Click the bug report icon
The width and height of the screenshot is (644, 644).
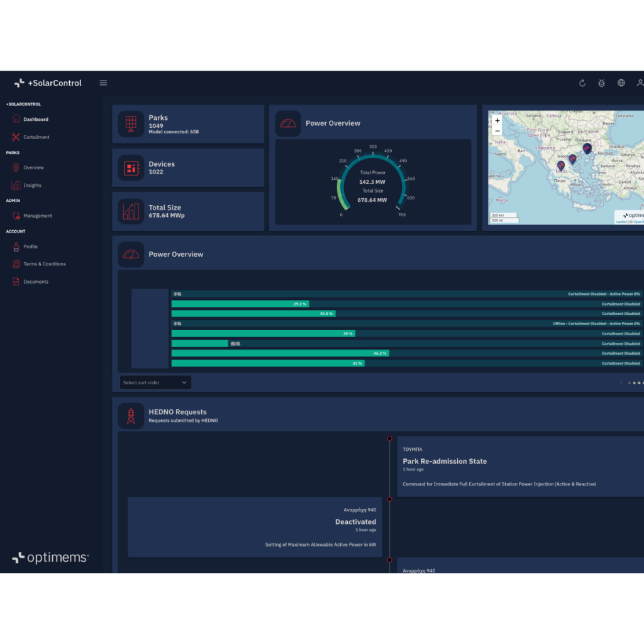pyautogui.click(x=601, y=83)
